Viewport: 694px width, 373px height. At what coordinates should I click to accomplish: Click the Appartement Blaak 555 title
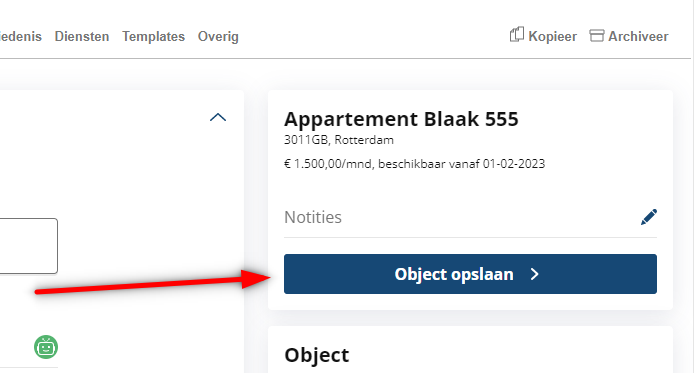click(401, 119)
